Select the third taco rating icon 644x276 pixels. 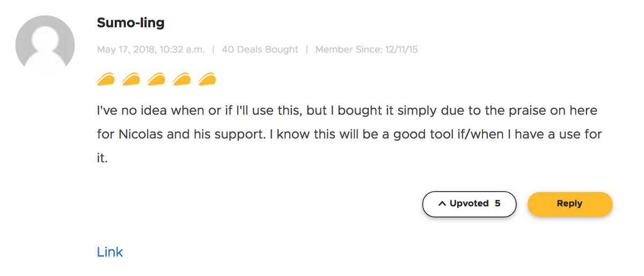156,80
